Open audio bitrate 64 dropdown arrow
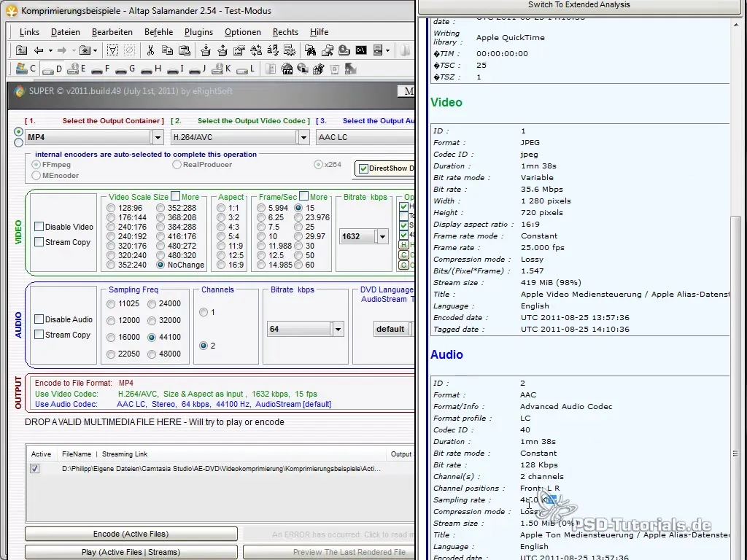 coord(338,329)
